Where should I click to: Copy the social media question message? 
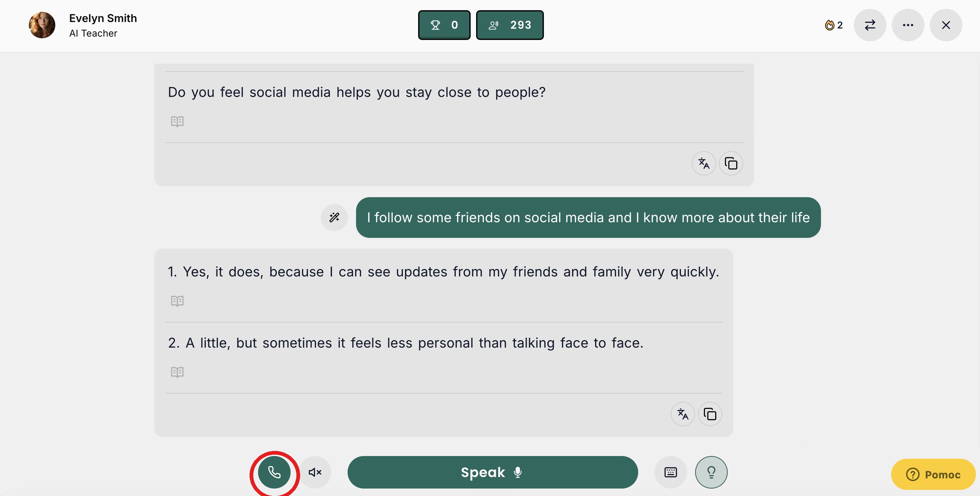click(731, 163)
